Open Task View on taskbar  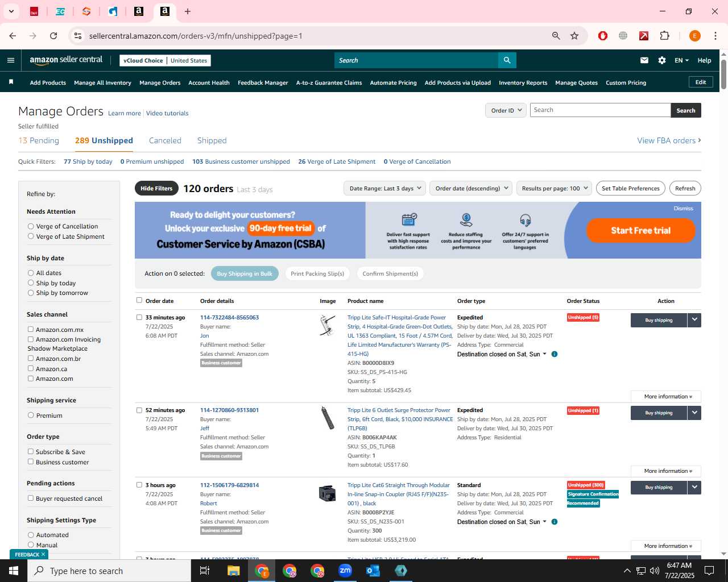205,571
